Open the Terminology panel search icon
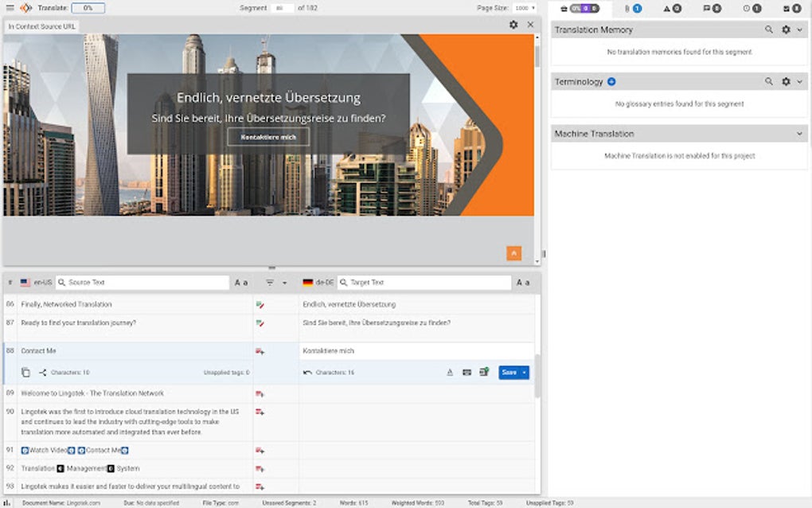 click(769, 80)
